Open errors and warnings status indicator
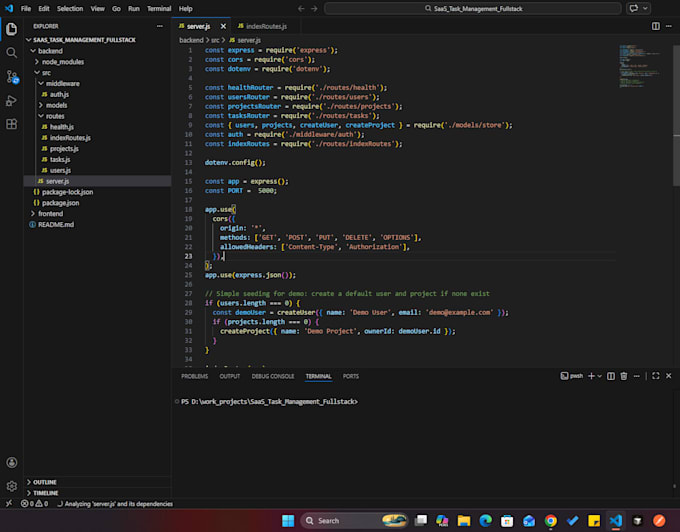This screenshot has width=680, height=532. coord(35,504)
